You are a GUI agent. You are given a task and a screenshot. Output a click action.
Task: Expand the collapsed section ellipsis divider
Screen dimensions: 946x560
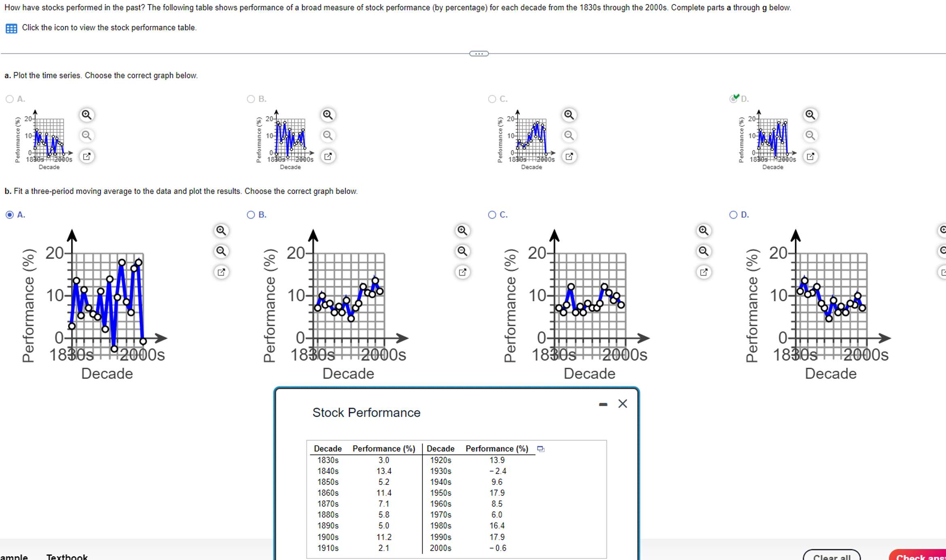tap(479, 54)
